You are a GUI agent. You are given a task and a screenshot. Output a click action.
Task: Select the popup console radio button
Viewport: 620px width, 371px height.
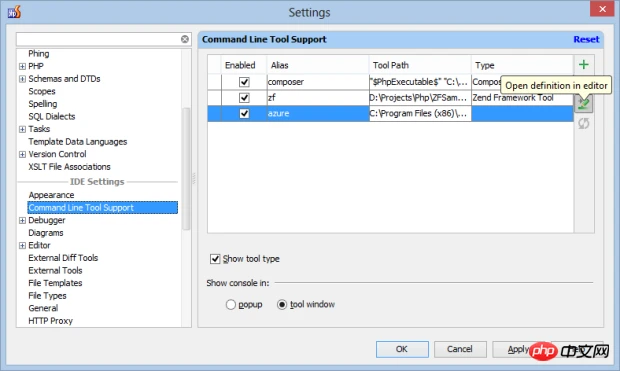231,305
